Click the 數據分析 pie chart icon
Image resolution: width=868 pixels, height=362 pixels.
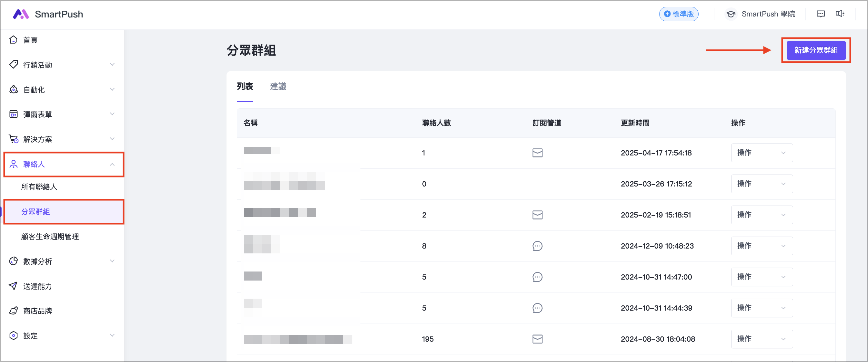(x=14, y=261)
